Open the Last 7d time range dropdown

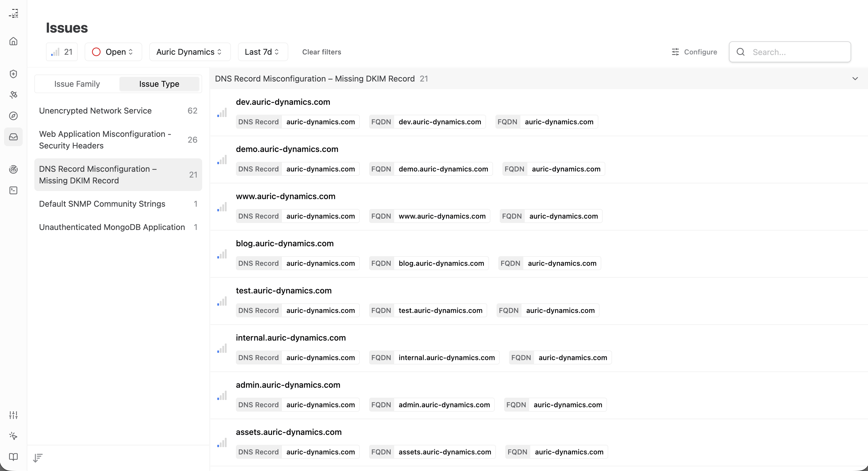262,52
